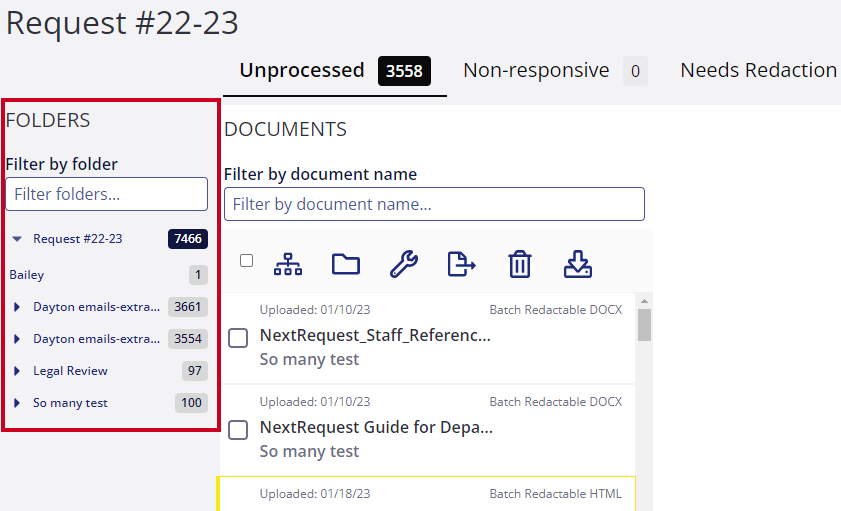This screenshot has height=511, width=841.
Task: Click the Filter folders input field
Action: click(x=107, y=194)
